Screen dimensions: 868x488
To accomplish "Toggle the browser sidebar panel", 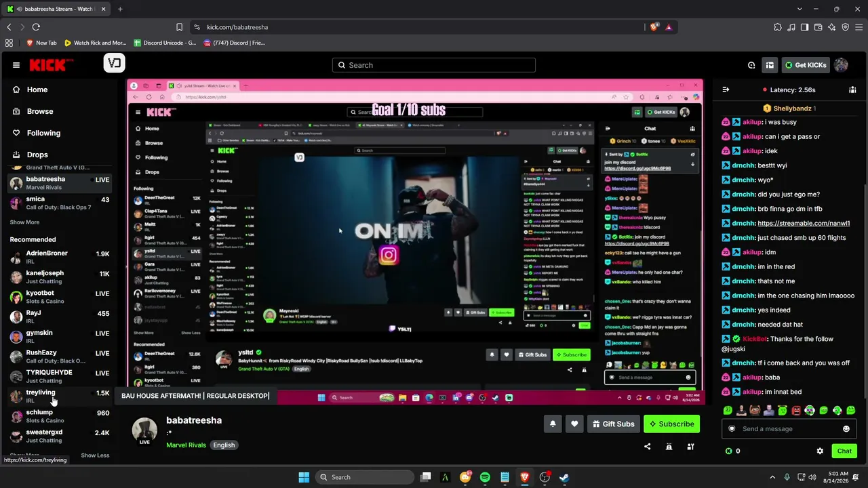I will click(x=804, y=27).
